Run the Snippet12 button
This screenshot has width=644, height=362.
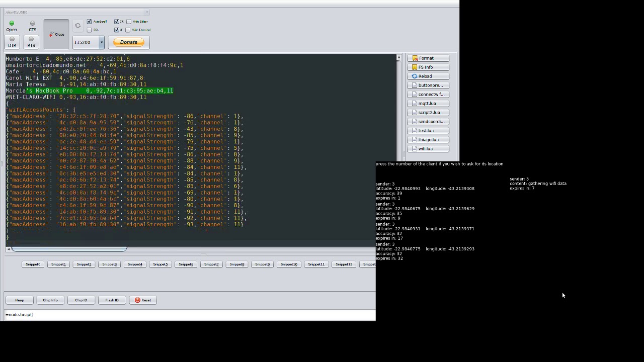344,264
